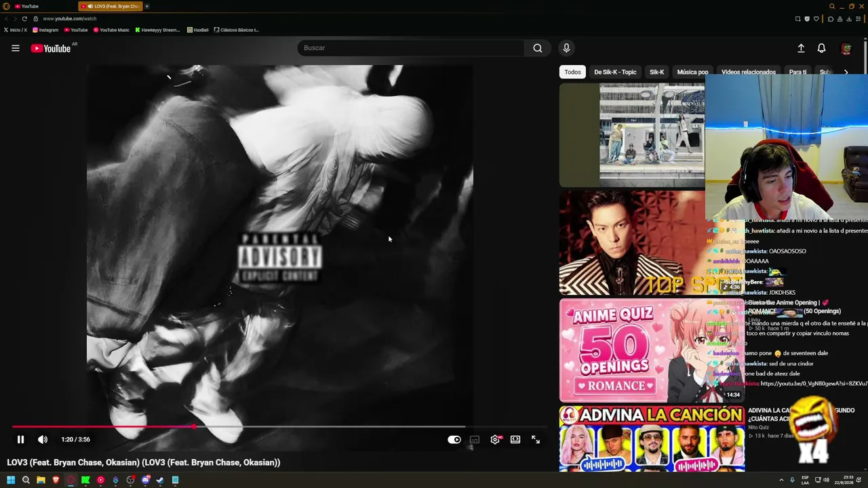Viewport: 868px width, 488px height.
Task: Open the browser downloads icon
Action: [849, 19]
